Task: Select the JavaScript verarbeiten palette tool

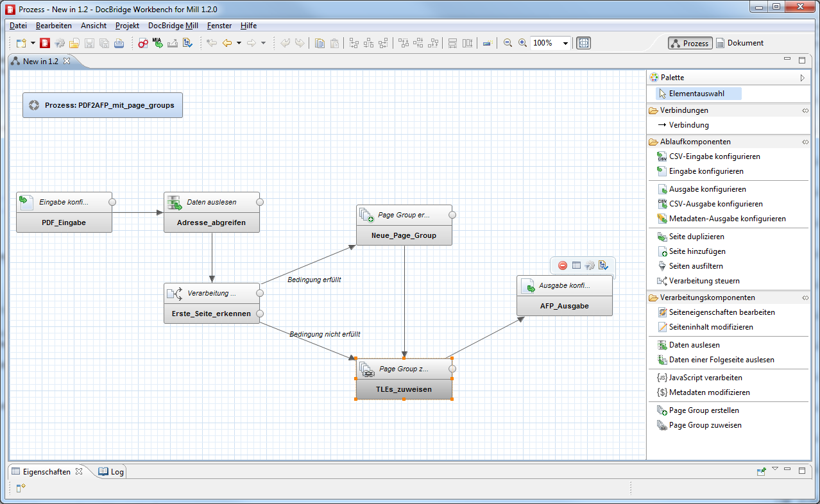Action: tap(705, 378)
